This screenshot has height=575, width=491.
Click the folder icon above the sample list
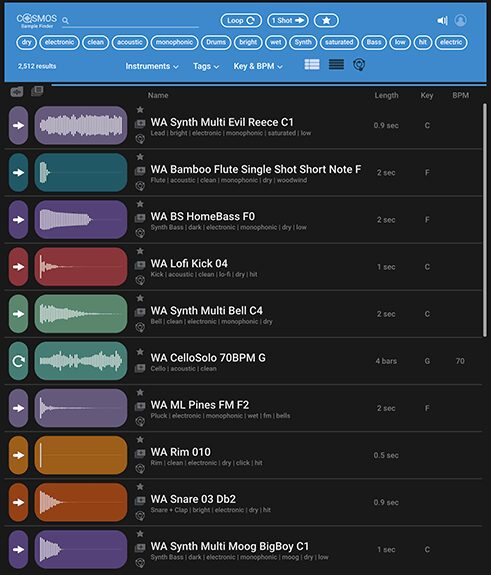click(x=17, y=92)
